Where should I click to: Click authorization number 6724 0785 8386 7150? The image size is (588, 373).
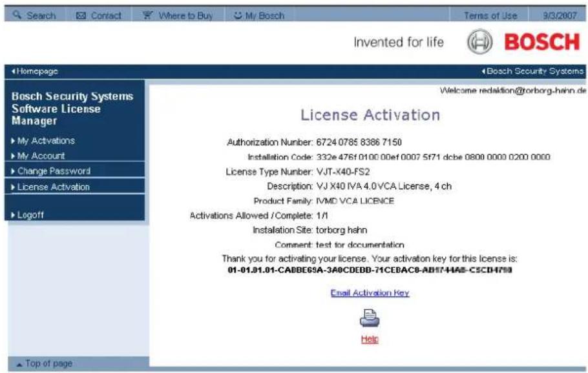(359, 143)
